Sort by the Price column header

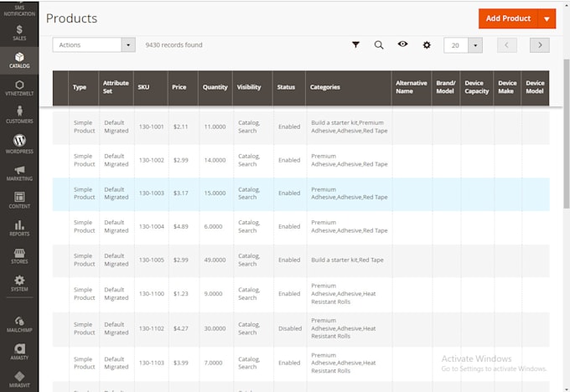tap(179, 87)
